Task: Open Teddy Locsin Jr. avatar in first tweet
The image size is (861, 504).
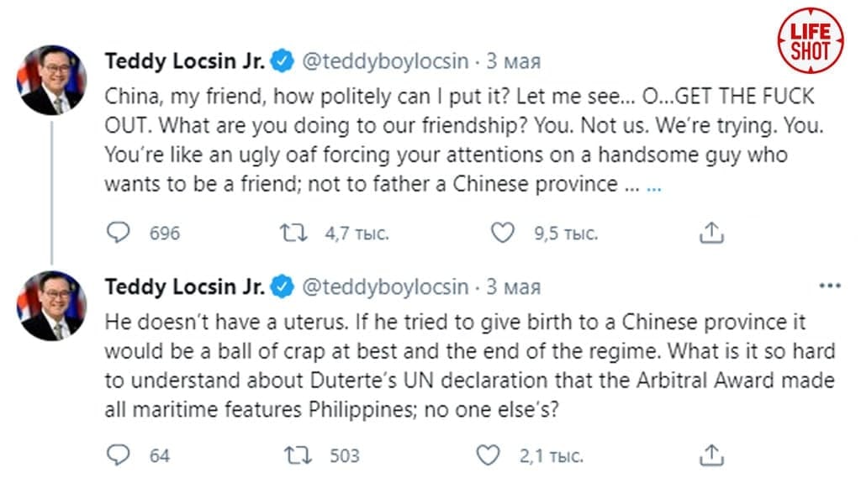Action: (x=51, y=80)
